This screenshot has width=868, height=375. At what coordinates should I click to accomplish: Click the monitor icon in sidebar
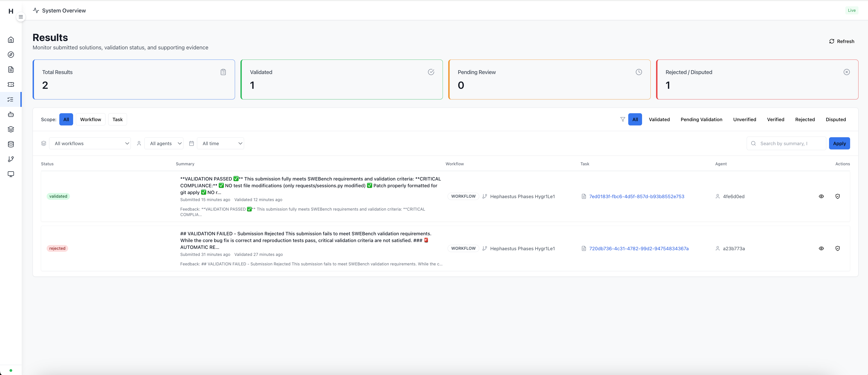11,174
